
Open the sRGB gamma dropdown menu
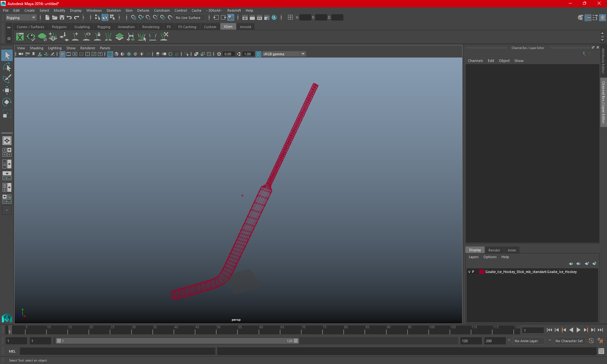pos(303,54)
